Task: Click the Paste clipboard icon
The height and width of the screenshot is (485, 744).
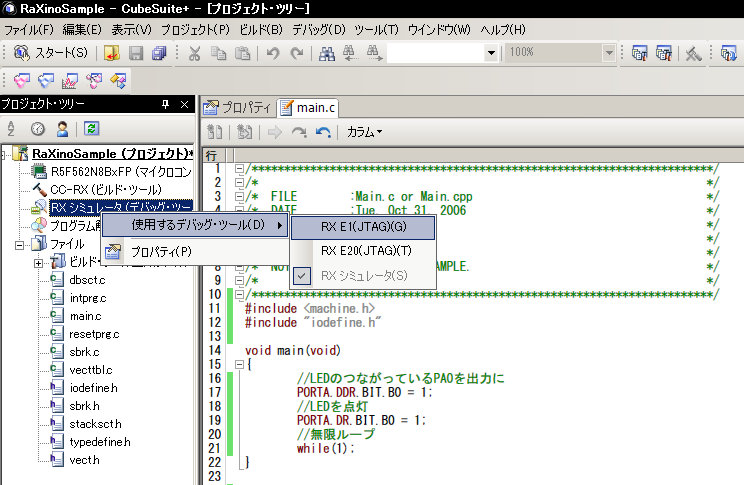Action: pyautogui.click(x=242, y=53)
